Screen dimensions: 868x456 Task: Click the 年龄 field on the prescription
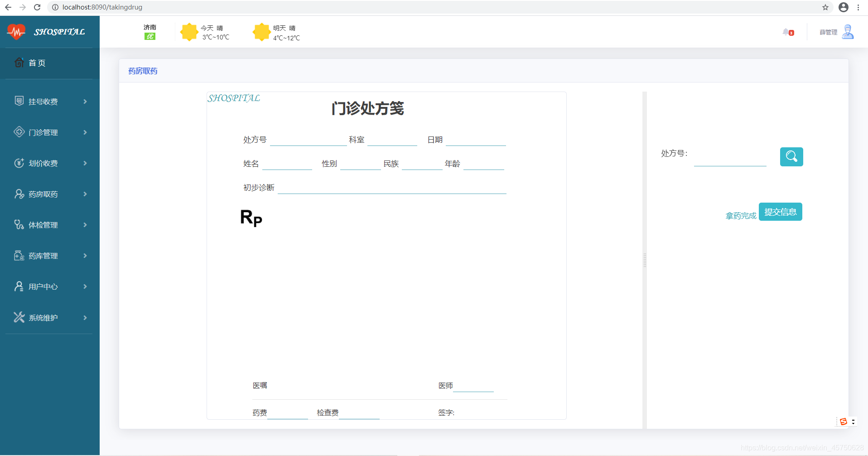click(484, 164)
